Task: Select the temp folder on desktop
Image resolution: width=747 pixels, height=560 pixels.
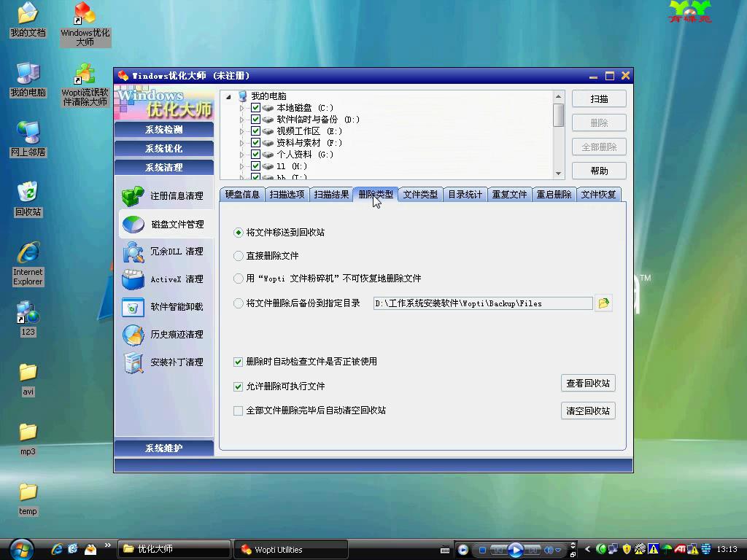Action: click(x=28, y=499)
